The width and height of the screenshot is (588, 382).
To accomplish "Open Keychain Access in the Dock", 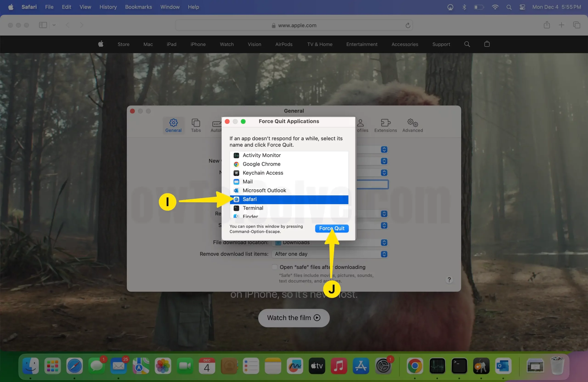I will tap(481, 365).
